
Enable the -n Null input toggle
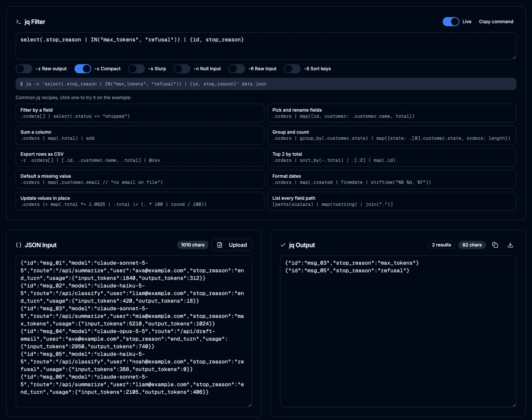182,69
